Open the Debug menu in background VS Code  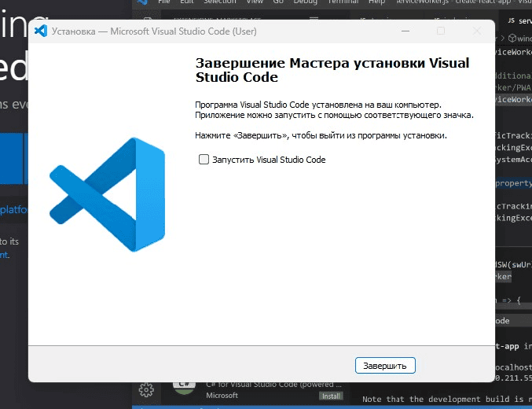pos(305,2)
